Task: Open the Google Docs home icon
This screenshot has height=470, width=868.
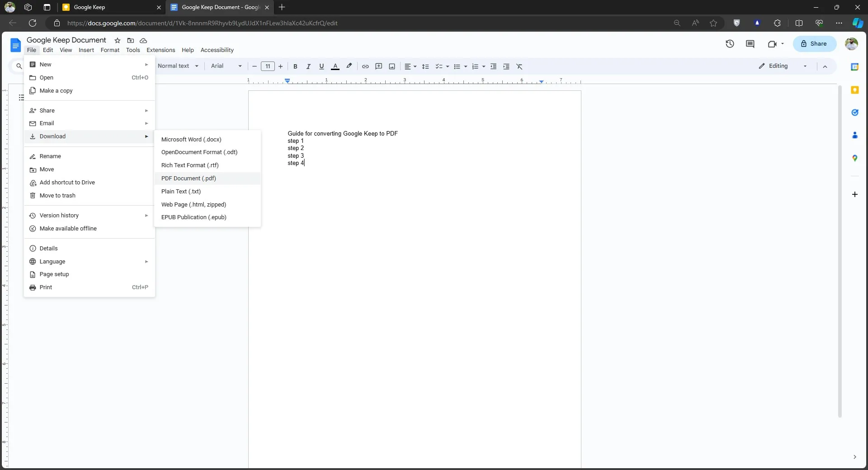Action: coord(15,45)
